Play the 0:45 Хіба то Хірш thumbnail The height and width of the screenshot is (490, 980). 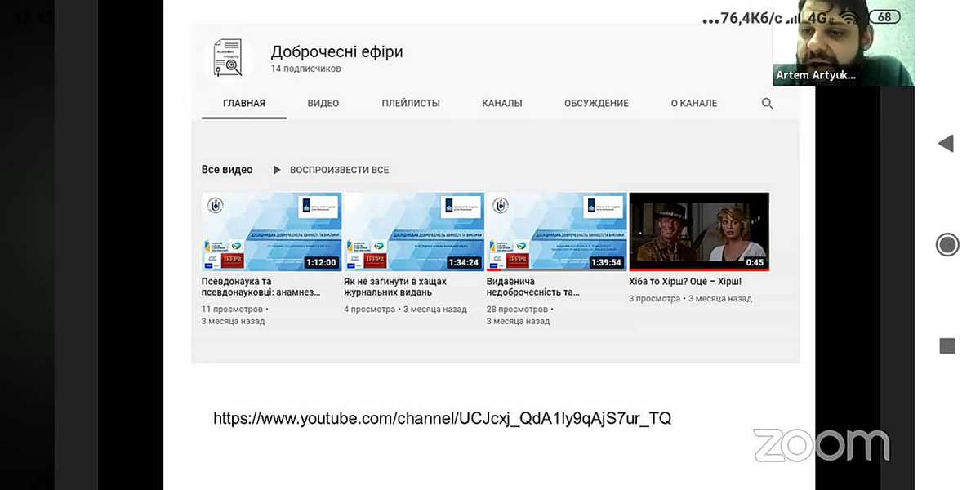click(699, 232)
